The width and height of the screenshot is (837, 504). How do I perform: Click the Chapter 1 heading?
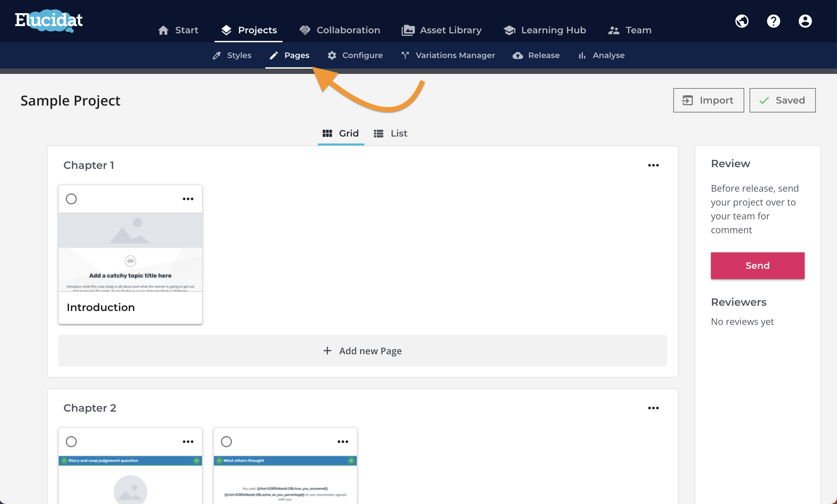click(89, 165)
